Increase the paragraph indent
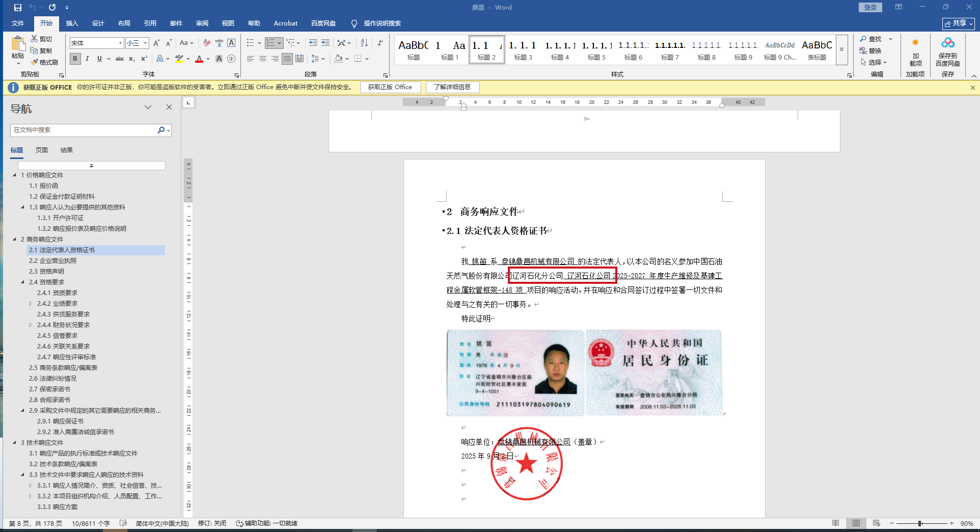This screenshot has height=532, width=980. (325, 43)
